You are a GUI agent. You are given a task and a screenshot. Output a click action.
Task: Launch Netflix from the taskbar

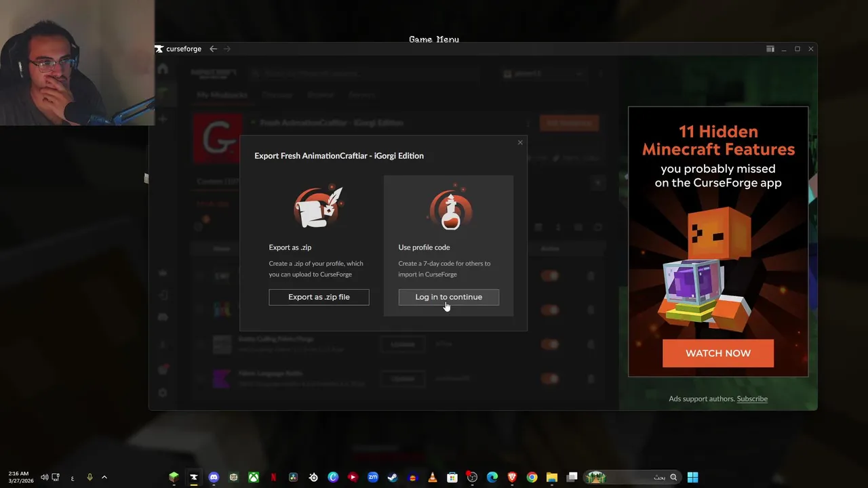pos(273,477)
